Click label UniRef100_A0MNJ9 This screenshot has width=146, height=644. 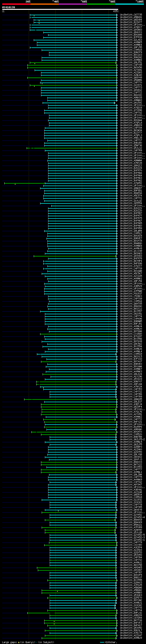[x=131, y=638]
